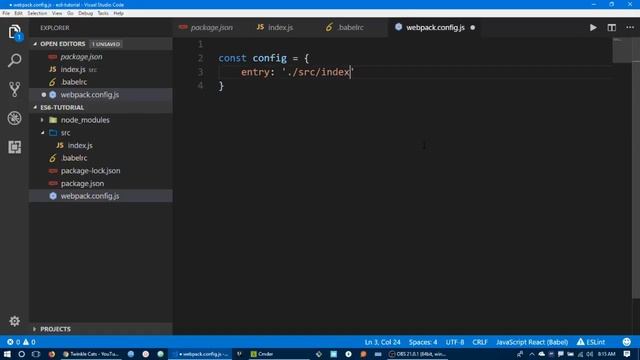Click the Windows Start button
Viewport: 640px width, 360px height.
click(x=7, y=354)
